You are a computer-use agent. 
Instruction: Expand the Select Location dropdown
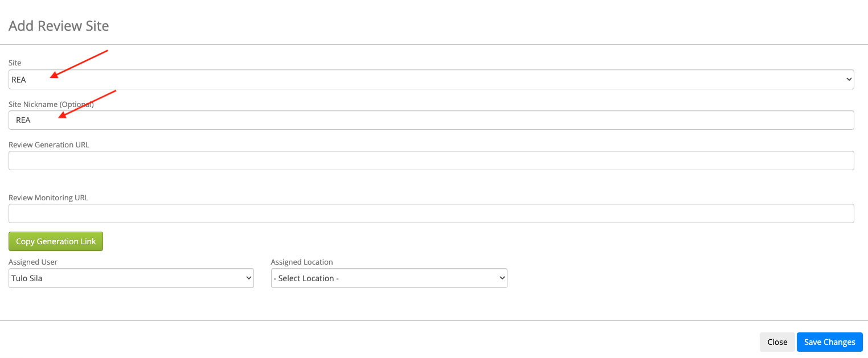(x=389, y=278)
